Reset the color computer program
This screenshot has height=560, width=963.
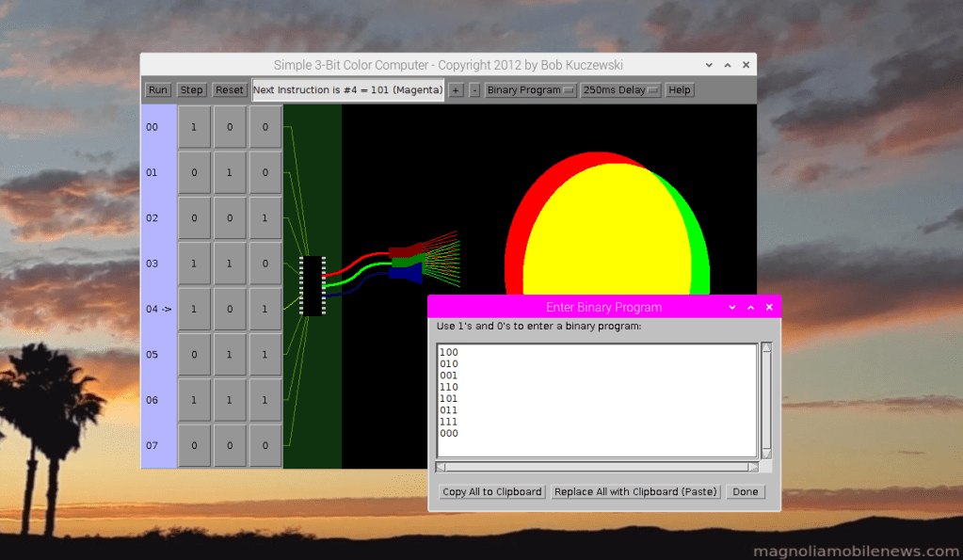click(229, 90)
